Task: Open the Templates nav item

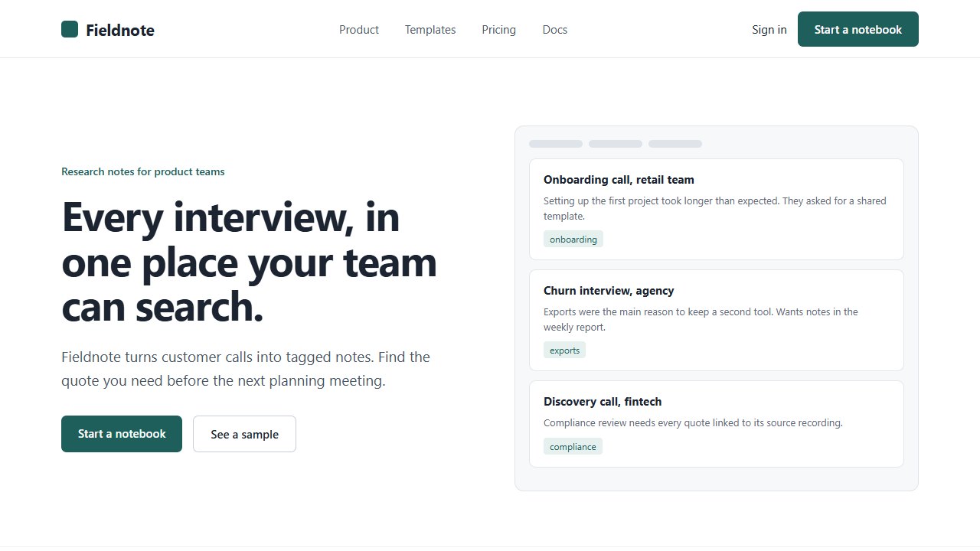Action: pos(430,30)
